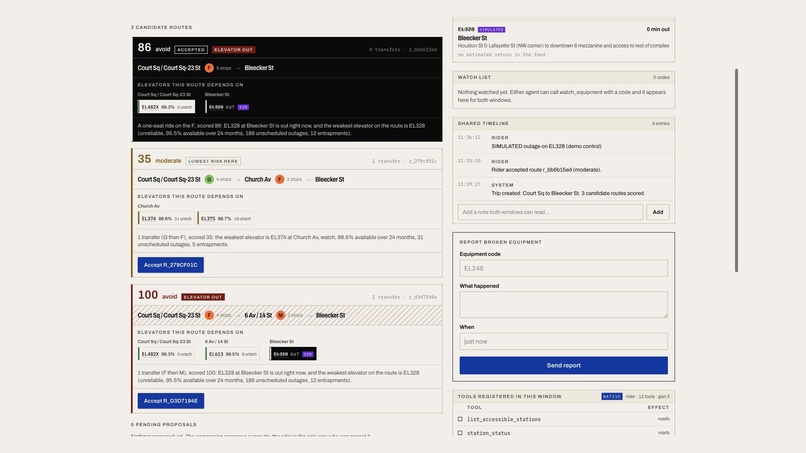Click the 3 entries count in Shared Timeline
Viewport: 806px width, 453px height.
click(661, 123)
